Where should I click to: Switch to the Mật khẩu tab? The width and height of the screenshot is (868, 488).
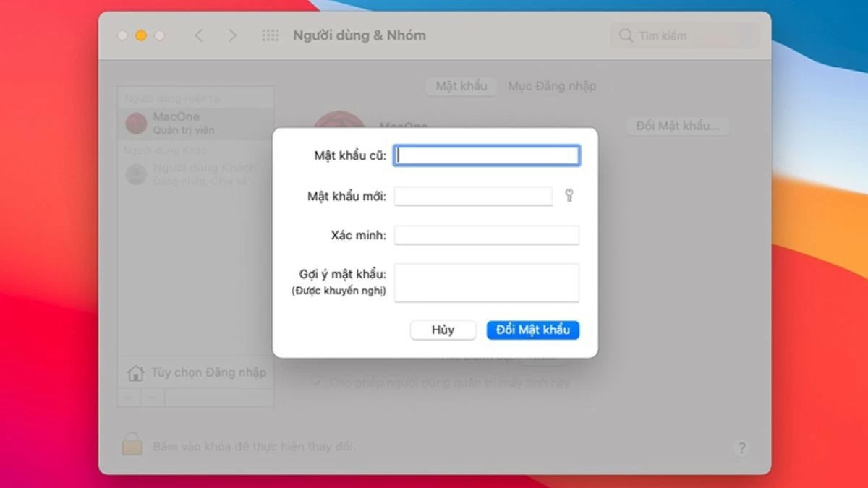pos(461,85)
